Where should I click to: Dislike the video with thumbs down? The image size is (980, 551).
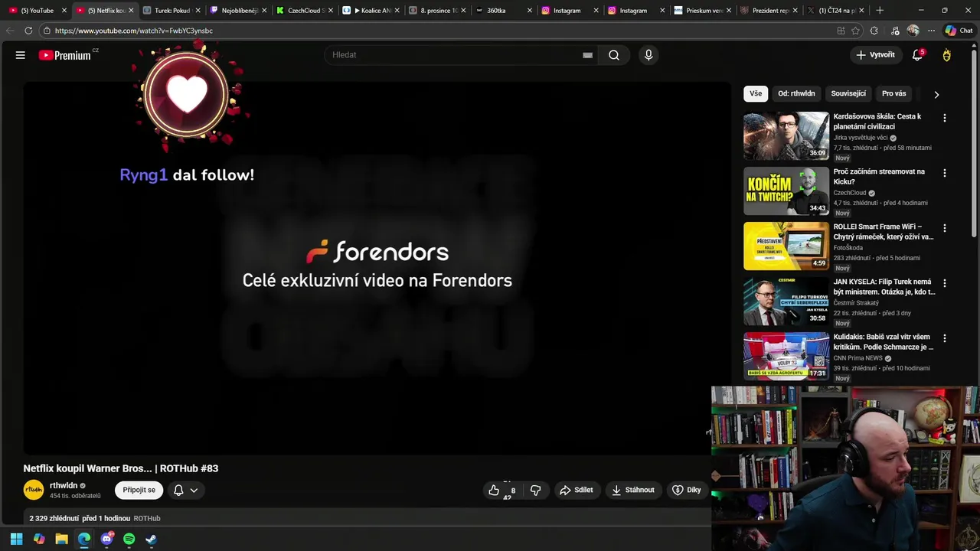[536, 490]
